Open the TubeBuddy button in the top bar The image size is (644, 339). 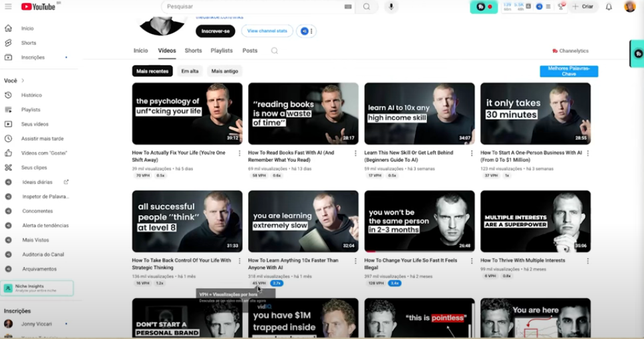(x=484, y=7)
